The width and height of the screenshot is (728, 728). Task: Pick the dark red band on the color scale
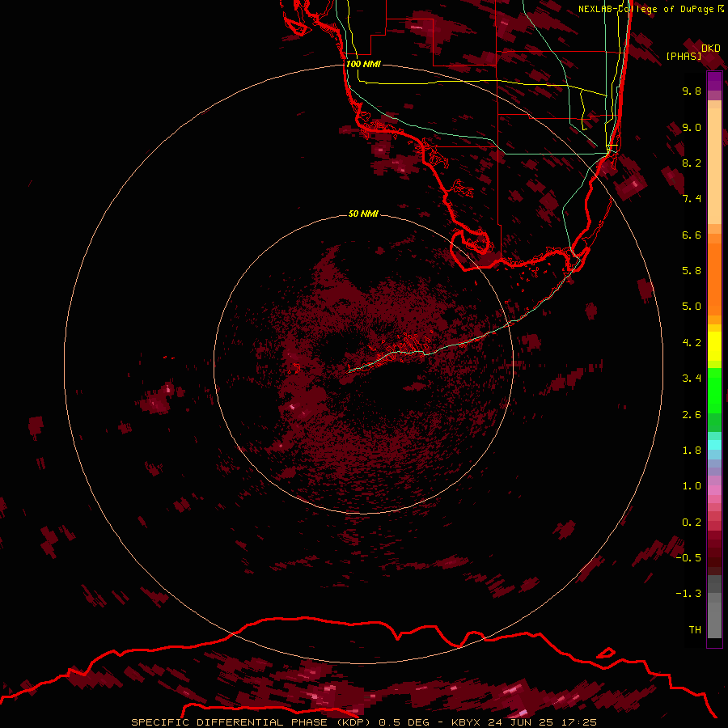tap(714, 552)
